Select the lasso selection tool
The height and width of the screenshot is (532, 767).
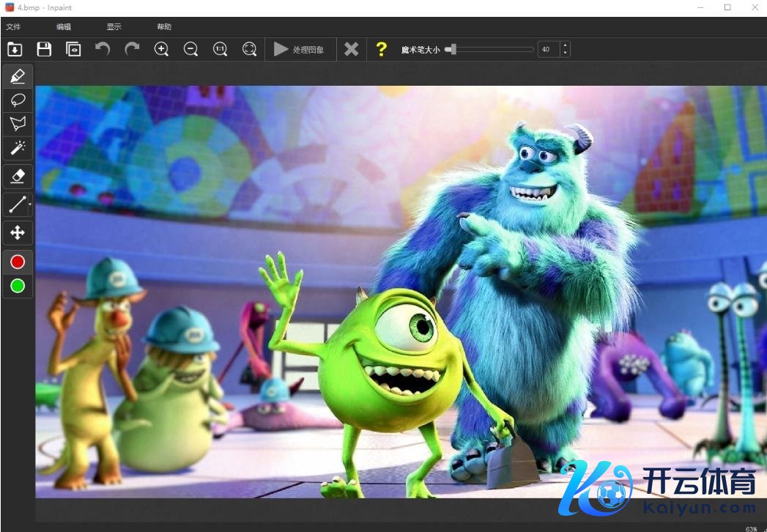(18, 100)
